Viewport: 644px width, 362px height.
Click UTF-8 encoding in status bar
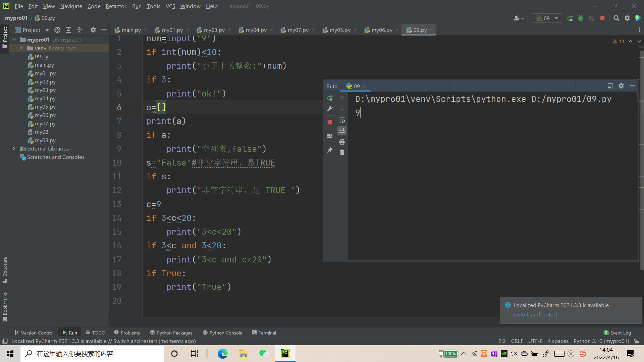coord(535,341)
